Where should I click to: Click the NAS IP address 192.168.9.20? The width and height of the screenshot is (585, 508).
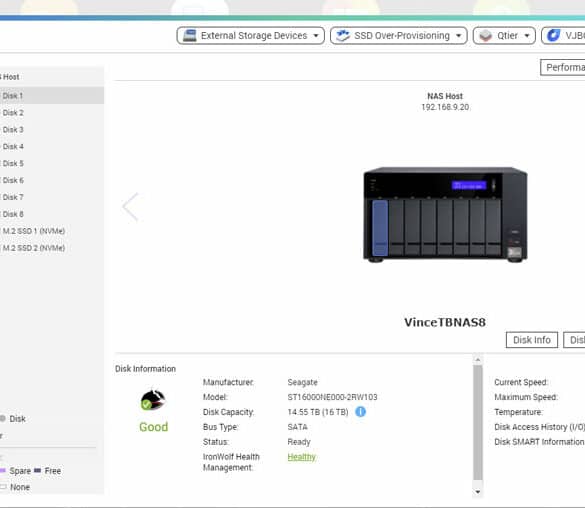pyautogui.click(x=445, y=107)
